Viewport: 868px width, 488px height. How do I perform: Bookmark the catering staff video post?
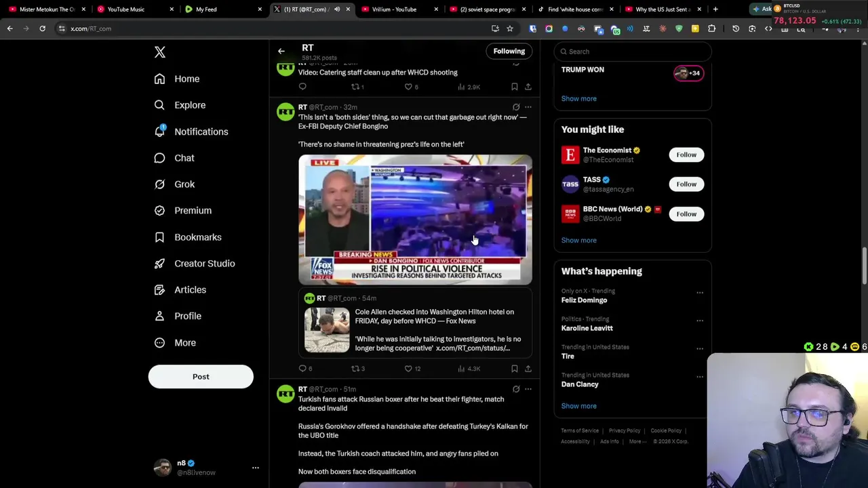tap(515, 87)
